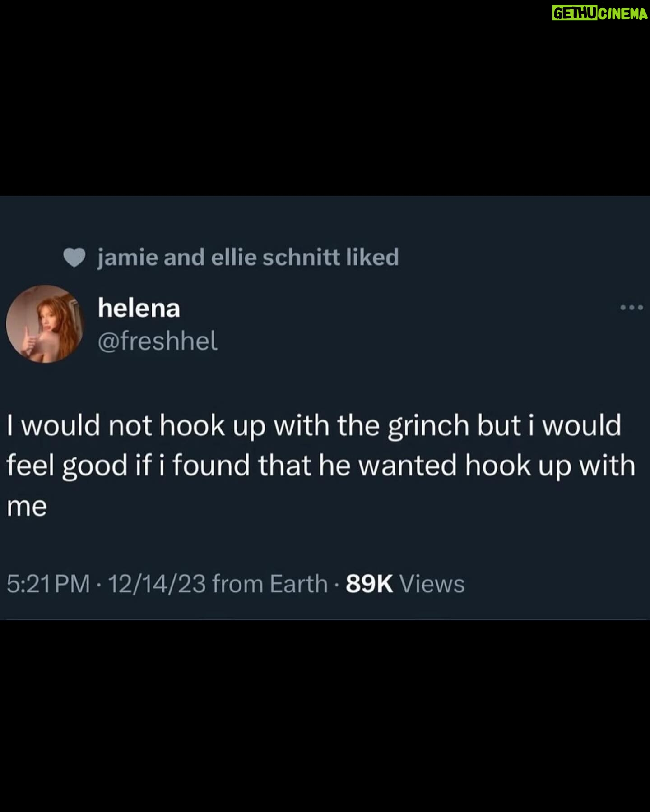The height and width of the screenshot is (812, 650).
Task: Click the tweet's first line of text
Action: [314, 426]
